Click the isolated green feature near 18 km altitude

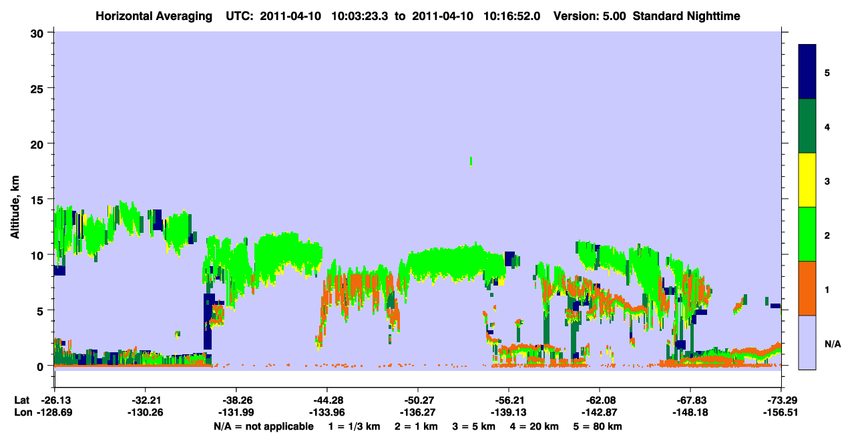pyautogui.click(x=471, y=161)
